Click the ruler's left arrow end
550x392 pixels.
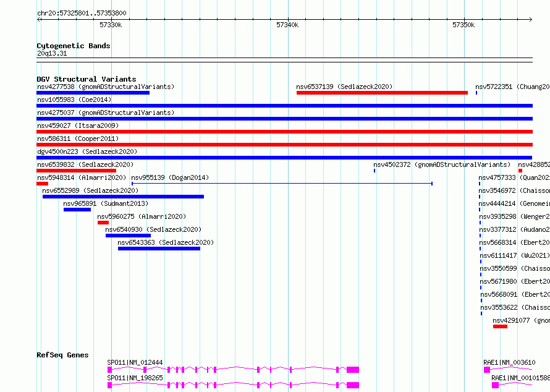tap(38, 20)
